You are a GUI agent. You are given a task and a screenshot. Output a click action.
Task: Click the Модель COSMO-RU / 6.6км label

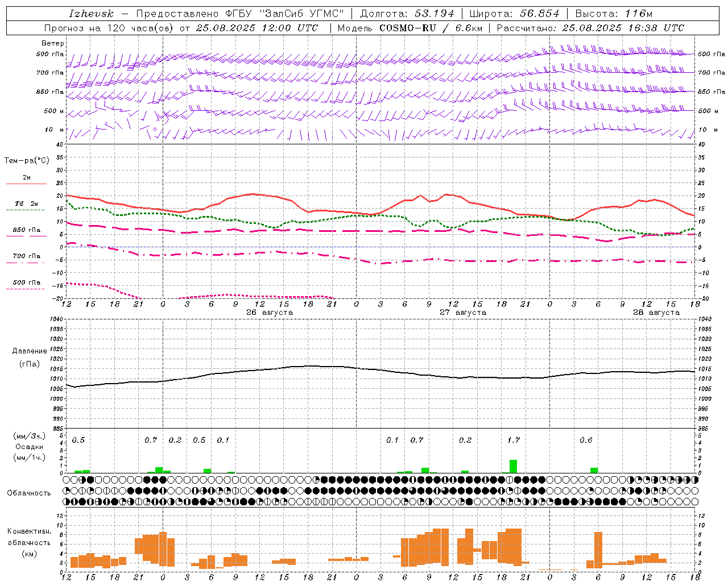point(410,28)
